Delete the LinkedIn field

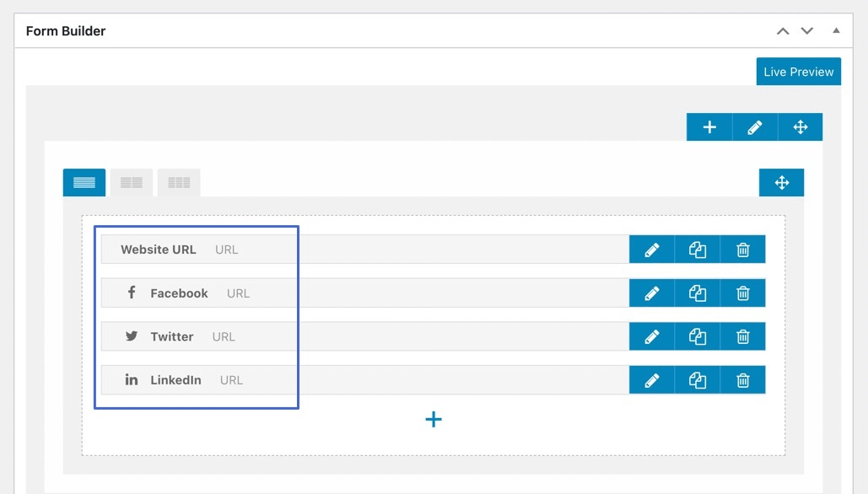[x=742, y=379]
